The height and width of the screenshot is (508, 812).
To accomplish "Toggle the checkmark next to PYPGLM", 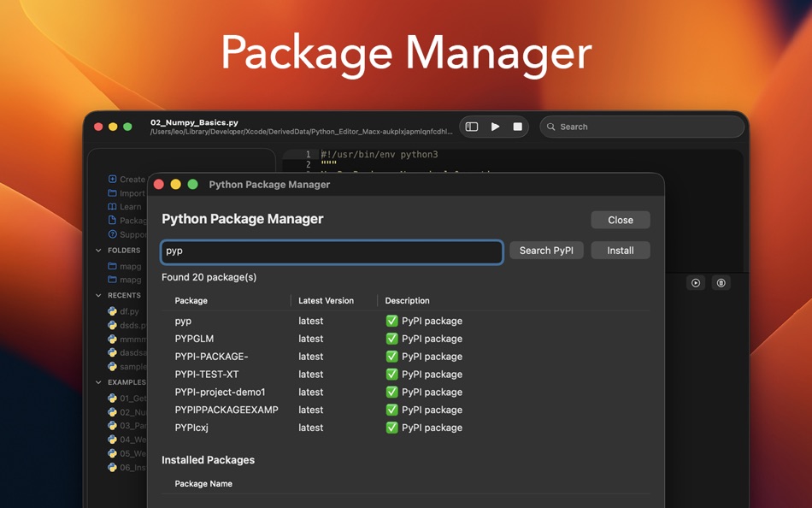I will click(391, 339).
